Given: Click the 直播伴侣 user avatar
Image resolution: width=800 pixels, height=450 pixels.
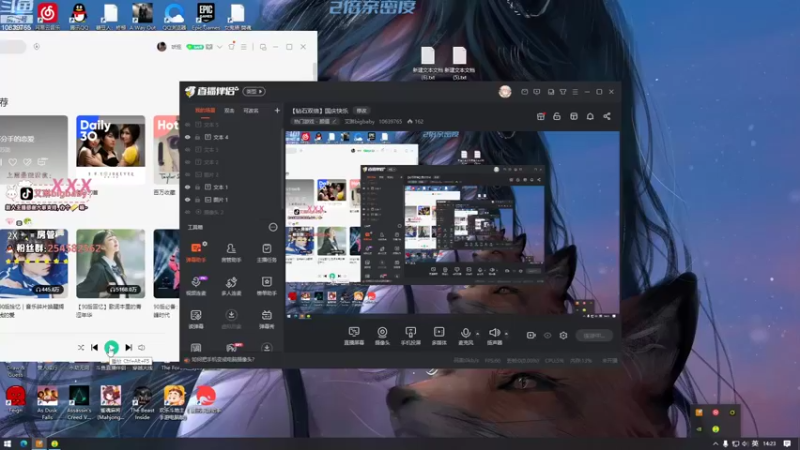Looking at the screenshot, I should [x=505, y=91].
